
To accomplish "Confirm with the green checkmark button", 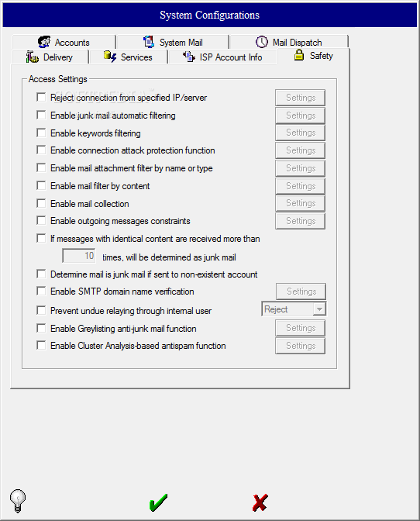I will pyautogui.click(x=158, y=502).
